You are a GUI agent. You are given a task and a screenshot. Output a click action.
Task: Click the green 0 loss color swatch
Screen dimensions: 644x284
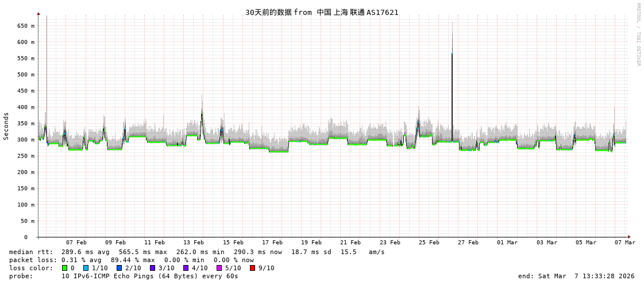click(65, 268)
